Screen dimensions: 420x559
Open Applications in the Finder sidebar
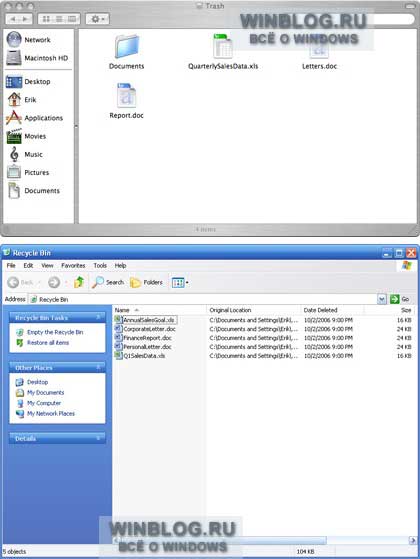(x=35, y=118)
